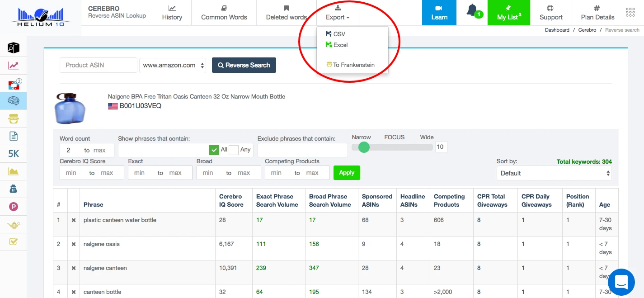Select the Cerebro brain icon
This screenshot has width=644, height=298.
(13, 101)
